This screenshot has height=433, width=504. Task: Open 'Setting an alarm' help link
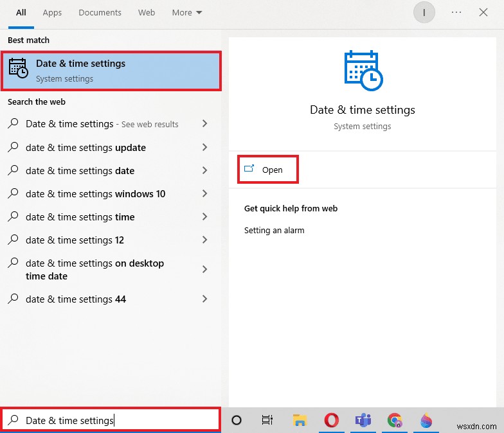274,230
